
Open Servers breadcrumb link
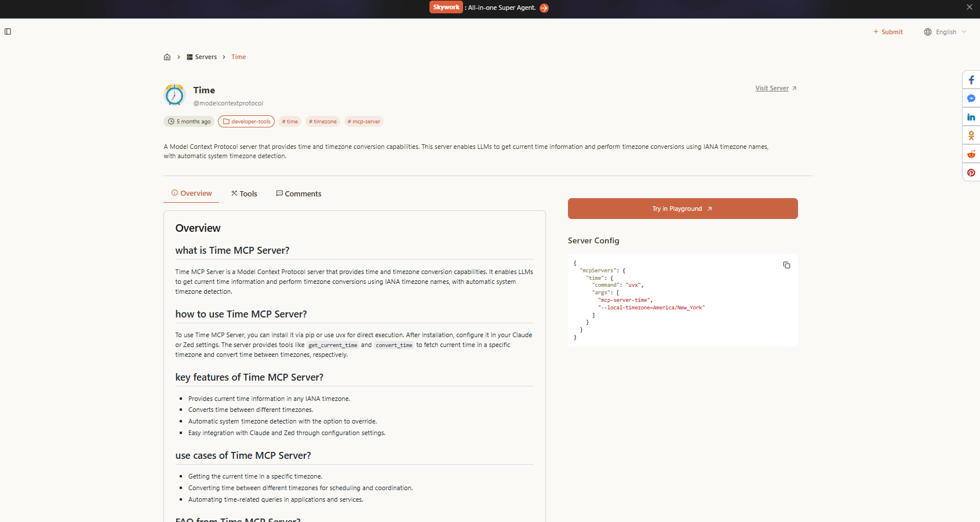point(202,57)
